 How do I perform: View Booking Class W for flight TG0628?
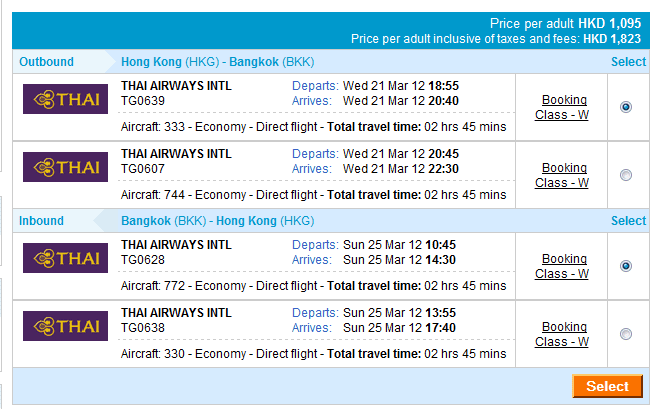(x=564, y=266)
